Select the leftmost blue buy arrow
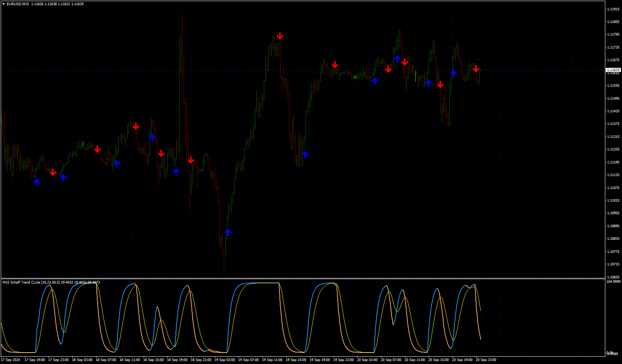 pyautogui.click(x=36, y=182)
